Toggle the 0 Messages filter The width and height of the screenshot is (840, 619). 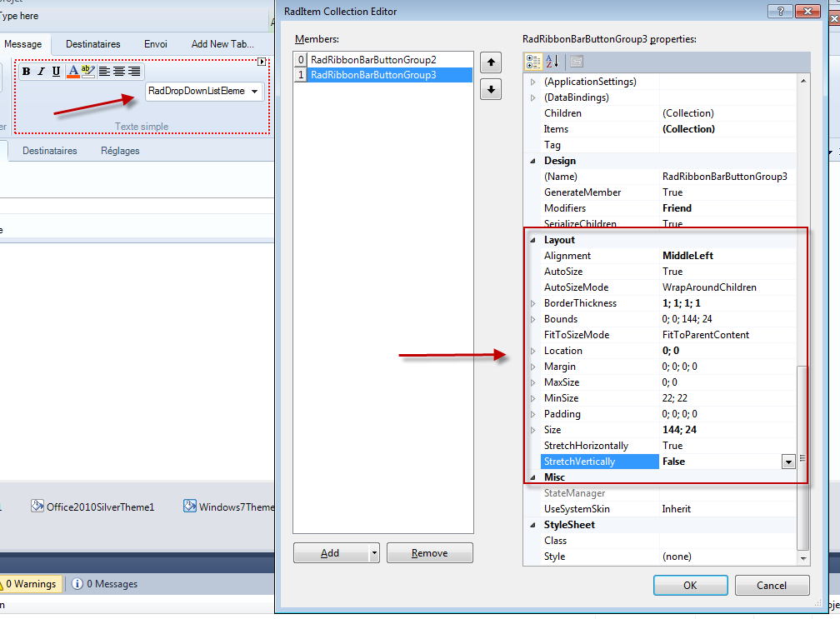coord(104,584)
